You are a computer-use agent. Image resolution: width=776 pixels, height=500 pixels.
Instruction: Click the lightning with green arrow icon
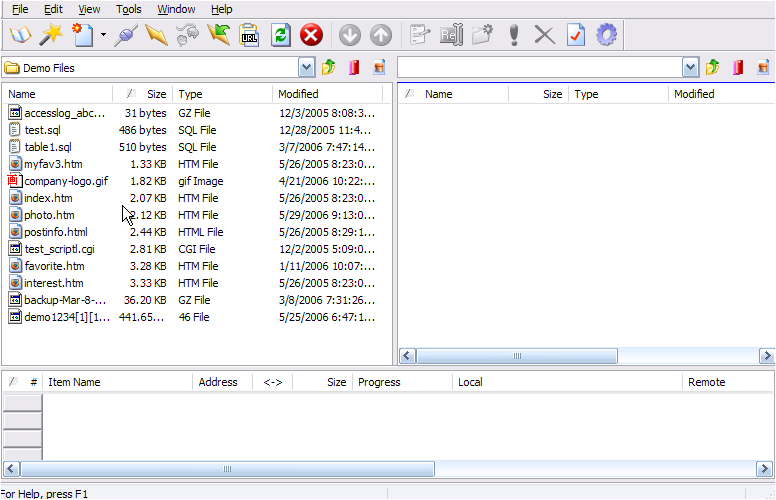[218, 35]
